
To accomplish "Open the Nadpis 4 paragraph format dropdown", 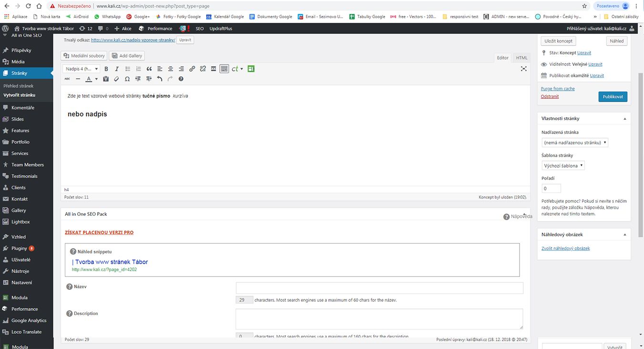I will tap(82, 69).
